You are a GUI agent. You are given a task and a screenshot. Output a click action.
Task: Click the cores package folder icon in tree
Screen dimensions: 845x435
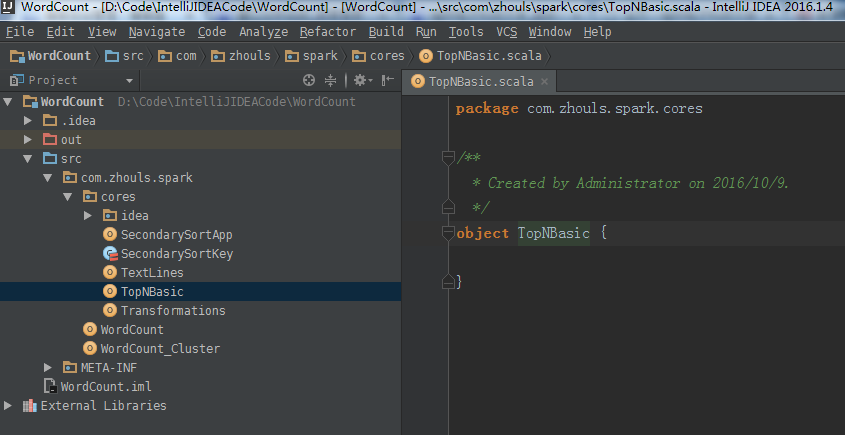click(90, 197)
